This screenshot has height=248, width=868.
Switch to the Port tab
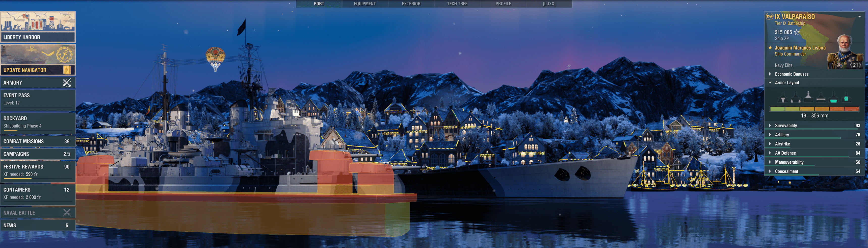point(319,4)
